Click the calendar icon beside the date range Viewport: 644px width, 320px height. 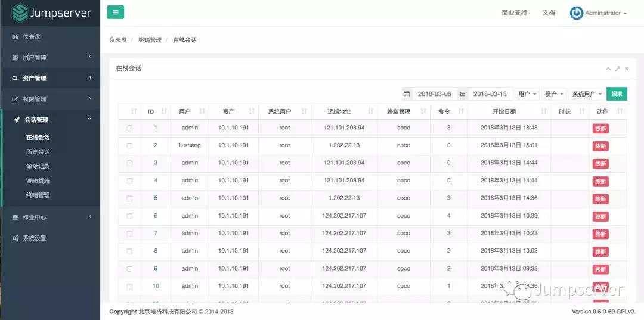click(x=407, y=94)
